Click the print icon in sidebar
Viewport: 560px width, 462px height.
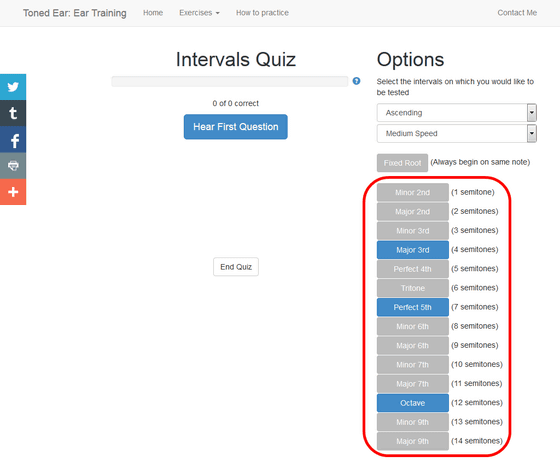tap(13, 166)
